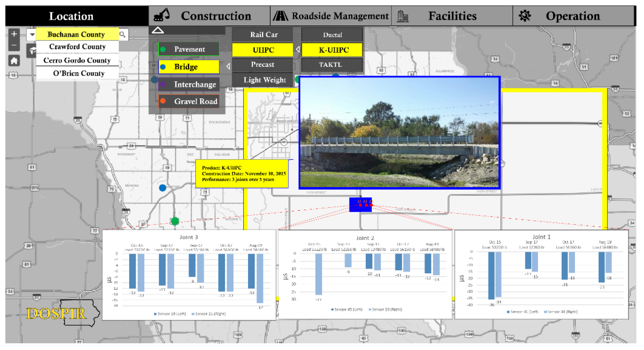
Task: Collapse the Construction menu with up arrow
Action: coord(158,30)
